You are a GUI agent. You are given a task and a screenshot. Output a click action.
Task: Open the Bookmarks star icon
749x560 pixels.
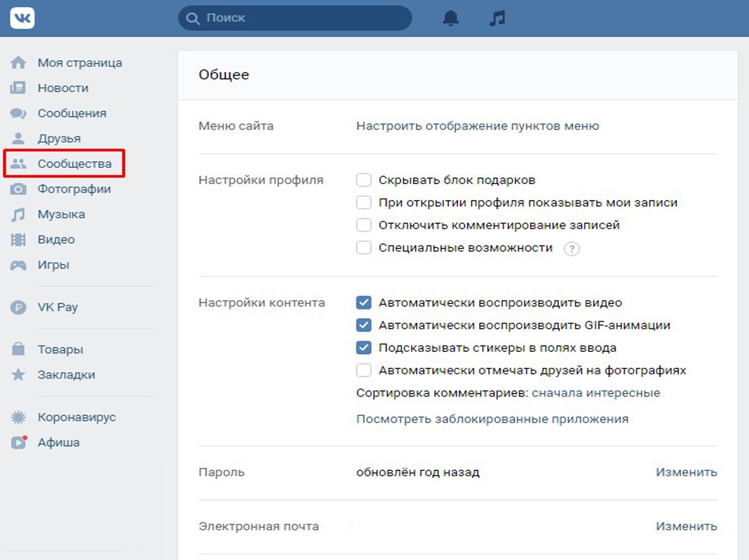(18, 375)
